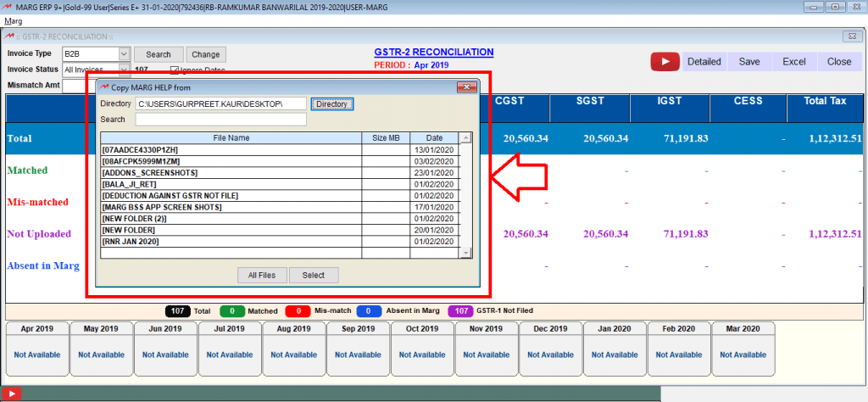
Task: Click the blue 0 Absent in Marg badge
Action: (370, 311)
